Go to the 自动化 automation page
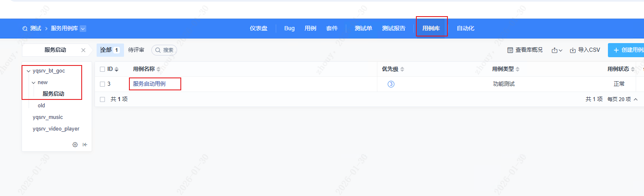The image size is (644, 196). pos(465,28)
